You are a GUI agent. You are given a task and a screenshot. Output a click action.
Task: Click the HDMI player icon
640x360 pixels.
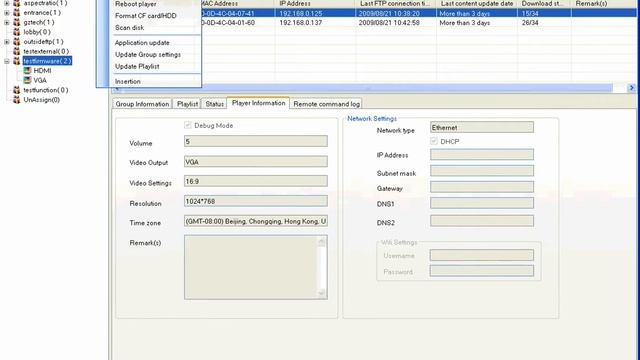pos(27,71)
